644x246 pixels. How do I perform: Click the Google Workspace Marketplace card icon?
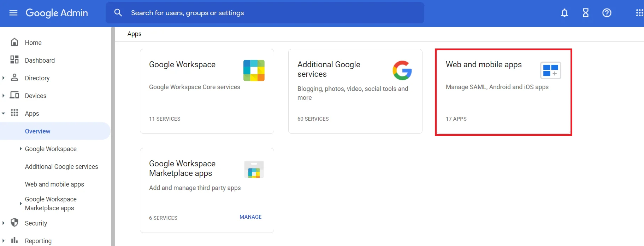254,170
